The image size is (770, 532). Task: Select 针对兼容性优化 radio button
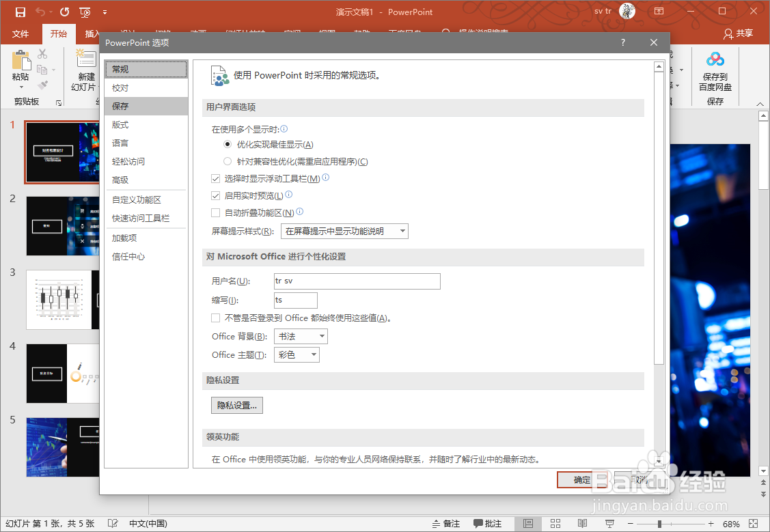click(x=228, y=161)
